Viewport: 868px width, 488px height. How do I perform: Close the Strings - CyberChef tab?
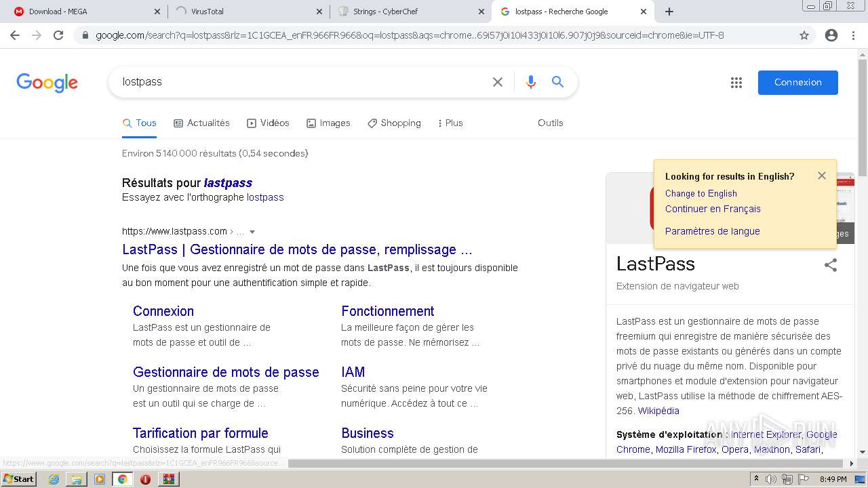(x=481, y=12)
